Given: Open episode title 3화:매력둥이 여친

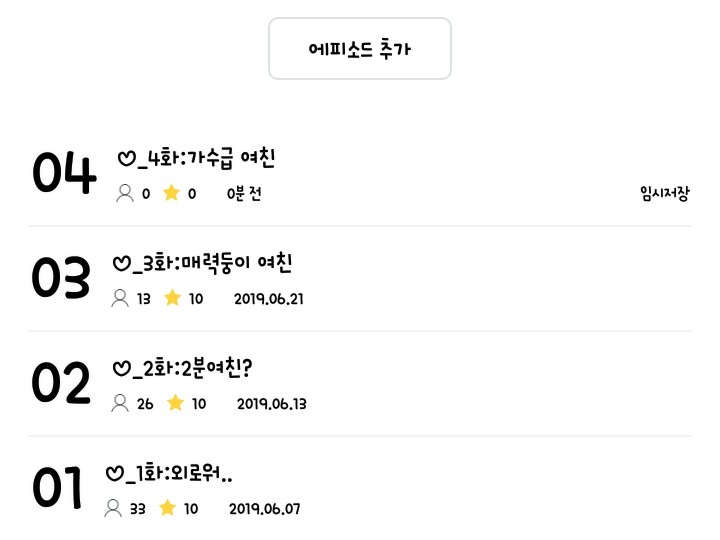Looking at the screenshot, I should point(202,263).
